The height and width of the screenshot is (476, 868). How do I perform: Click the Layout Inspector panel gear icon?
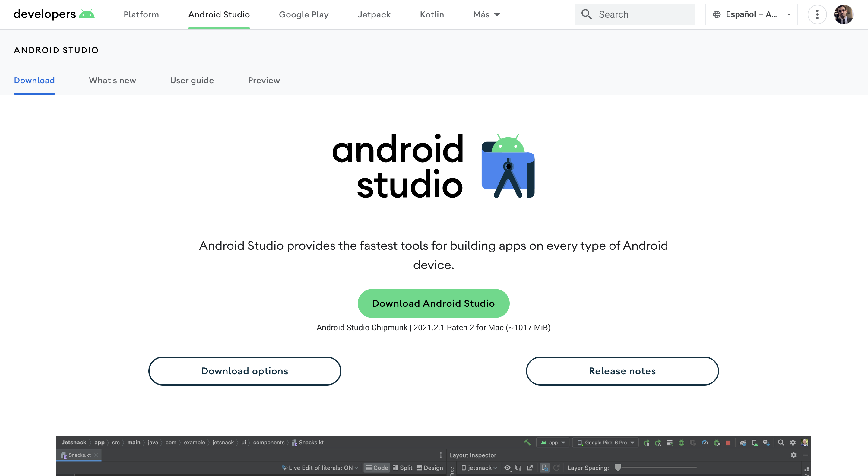coord(794,455)
